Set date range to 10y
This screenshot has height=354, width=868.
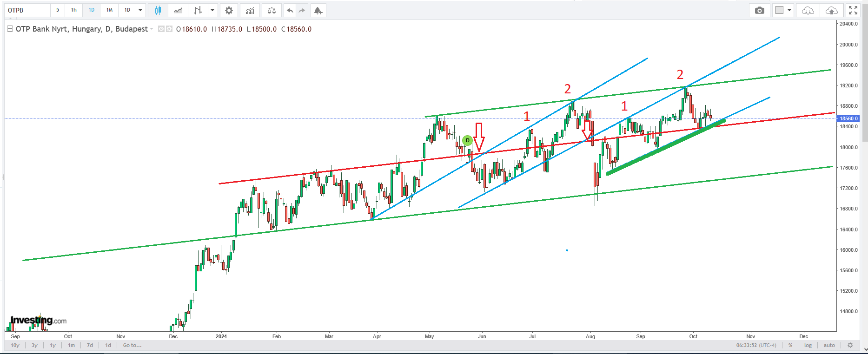[15, 345]
